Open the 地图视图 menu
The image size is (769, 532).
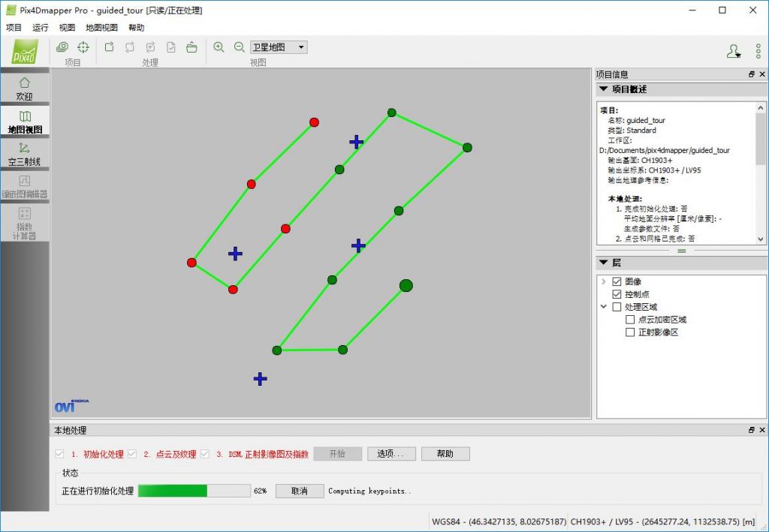101,28
